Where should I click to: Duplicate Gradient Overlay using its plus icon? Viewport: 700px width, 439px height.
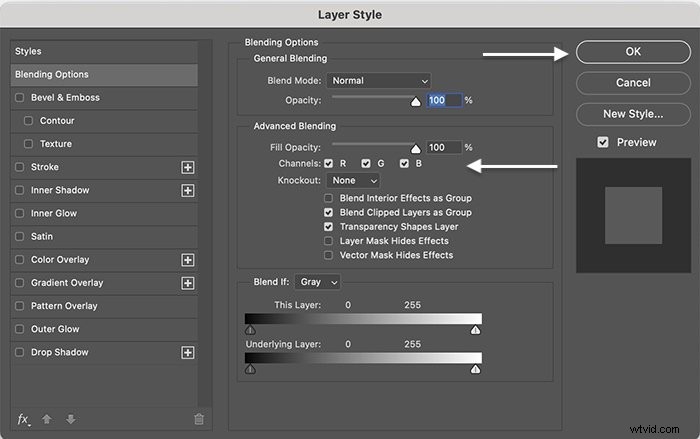[x=188, y=283]
